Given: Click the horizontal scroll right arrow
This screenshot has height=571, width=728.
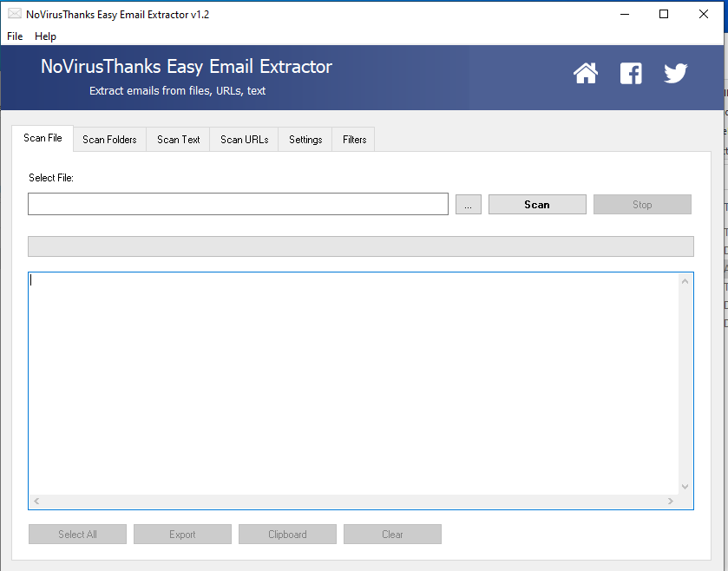Looking at the screenshot, I should 670,502.
